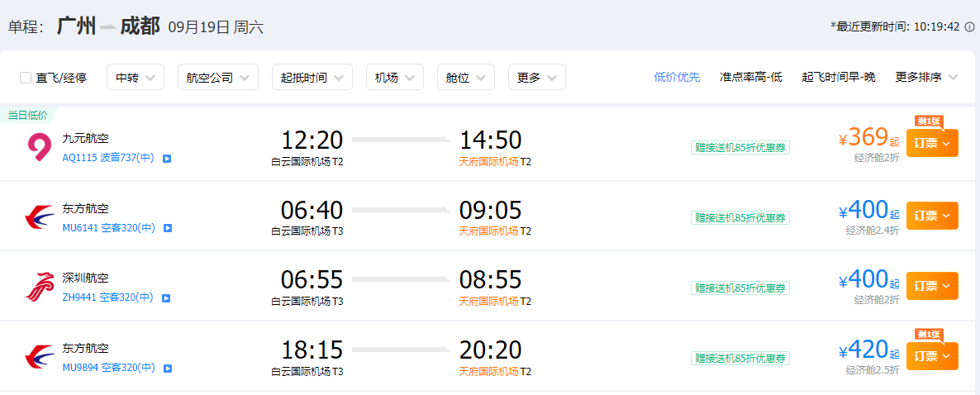Click the 东方航空 logo for flight MU6141

coord(40,217)
